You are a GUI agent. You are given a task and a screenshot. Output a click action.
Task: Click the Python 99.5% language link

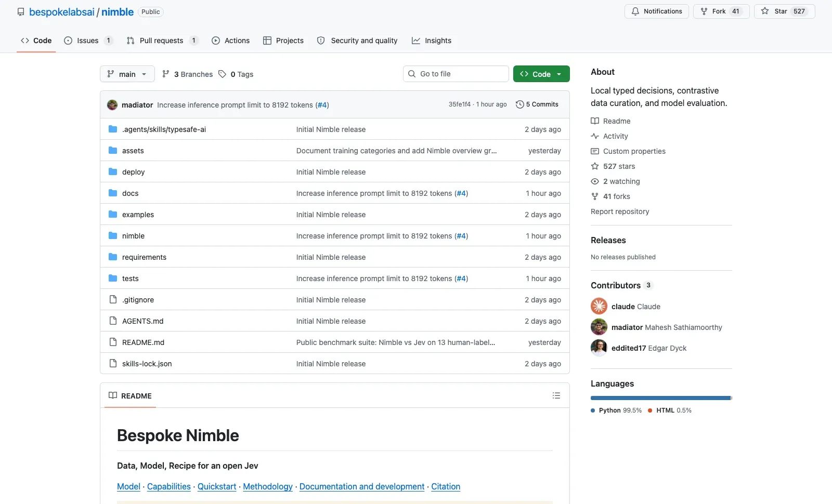click(616, 410)
